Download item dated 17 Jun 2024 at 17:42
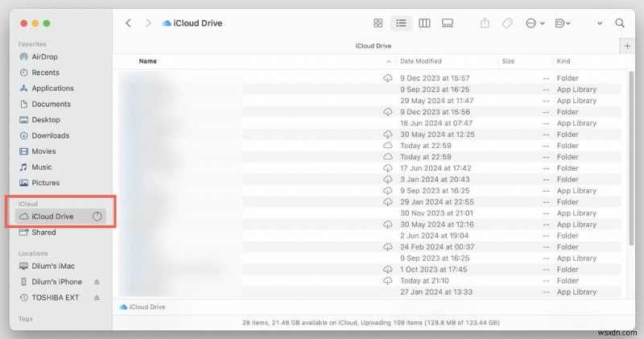 pos(388,168)
